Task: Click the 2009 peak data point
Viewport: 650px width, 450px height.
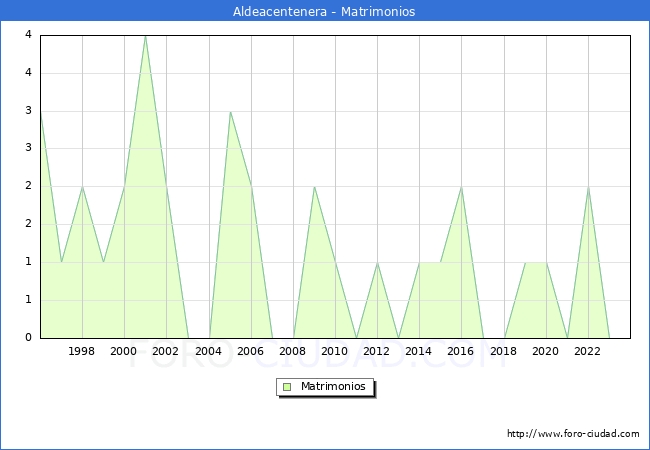Action: point(315,187)
